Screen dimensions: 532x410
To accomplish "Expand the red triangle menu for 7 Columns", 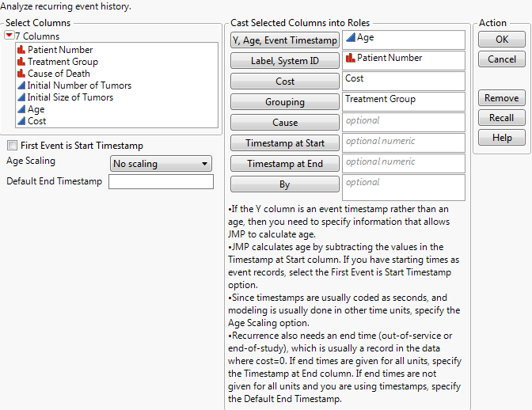I will pyautogui.click(x=9, y=36).
